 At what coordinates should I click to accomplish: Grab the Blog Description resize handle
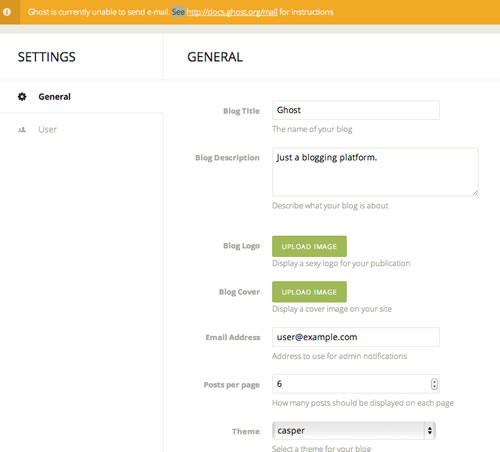point(475,193)
